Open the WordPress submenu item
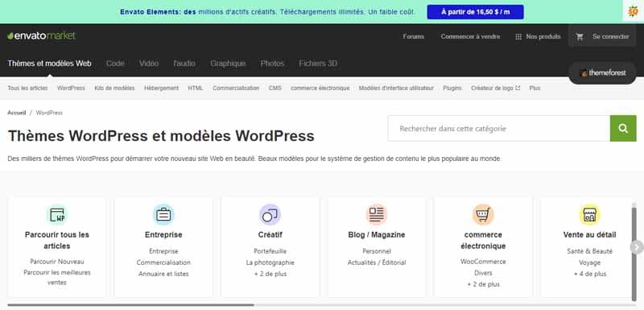 [x=71, y=88]
